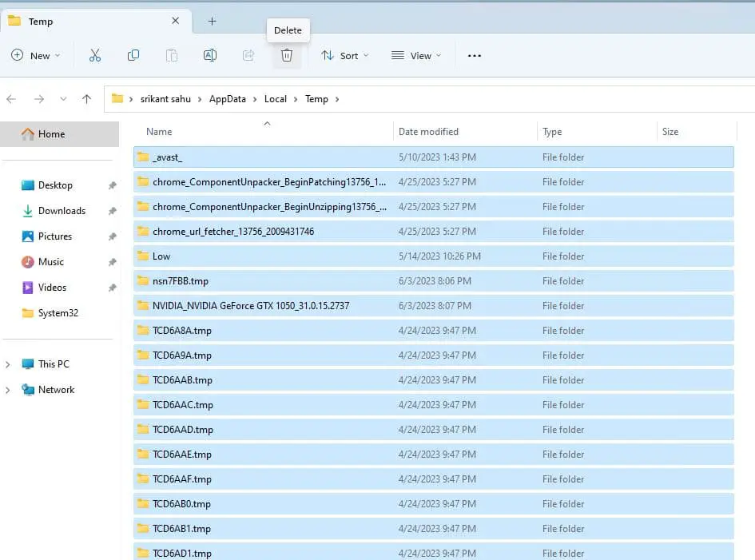The height and width of the screenshot is (560, 755).
Task: Select the TCD6A9A.tmp folder
Action: (433, 355)
